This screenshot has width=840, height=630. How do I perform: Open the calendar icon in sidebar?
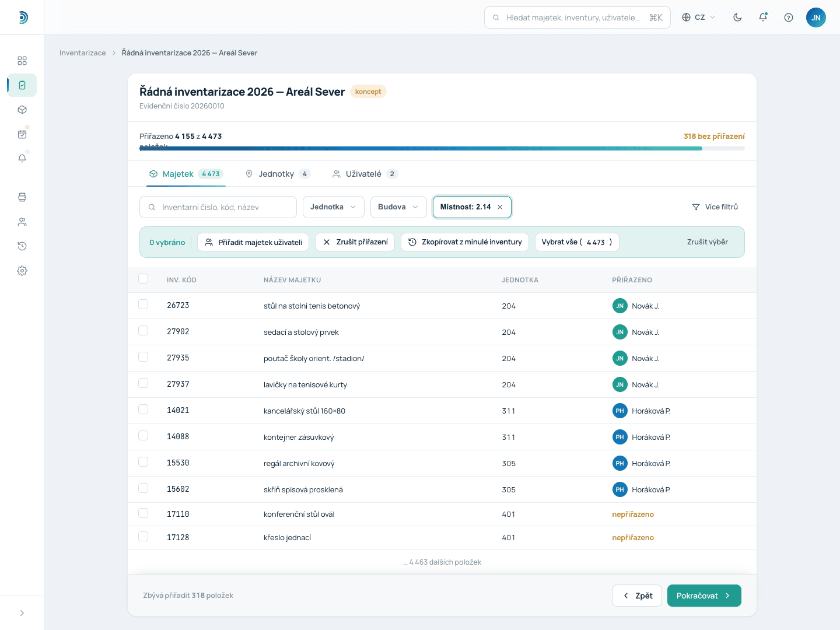[x=22, y=134]
